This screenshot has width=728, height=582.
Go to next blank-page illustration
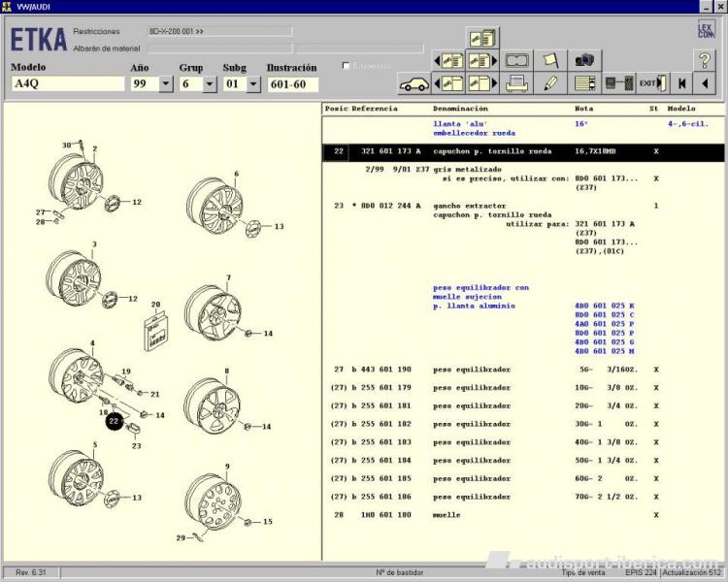(482, 83)
